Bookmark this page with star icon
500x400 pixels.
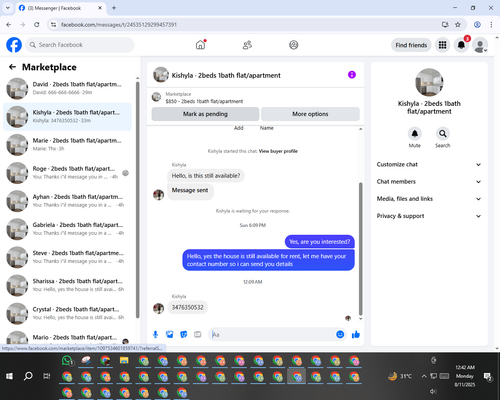(458, 24)
